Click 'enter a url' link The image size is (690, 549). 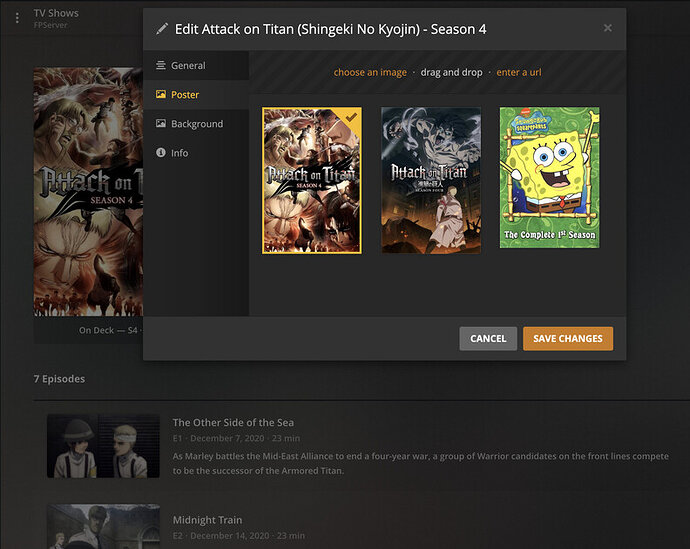pos(519,72)
